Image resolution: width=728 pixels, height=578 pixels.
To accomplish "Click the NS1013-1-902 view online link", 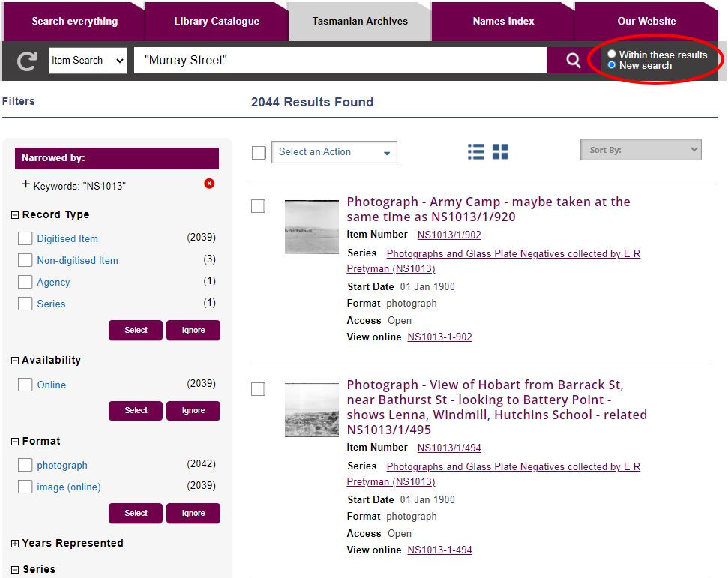I will click(439, 337).
